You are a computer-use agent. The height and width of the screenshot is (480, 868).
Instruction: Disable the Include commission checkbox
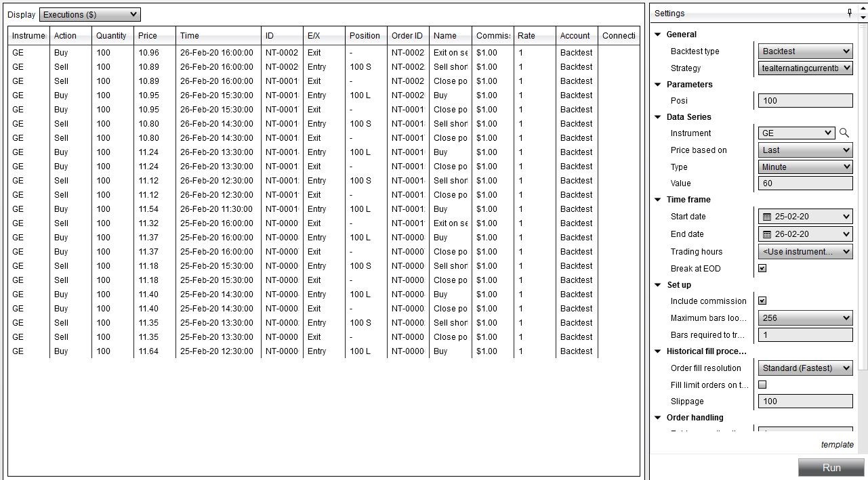762,301
